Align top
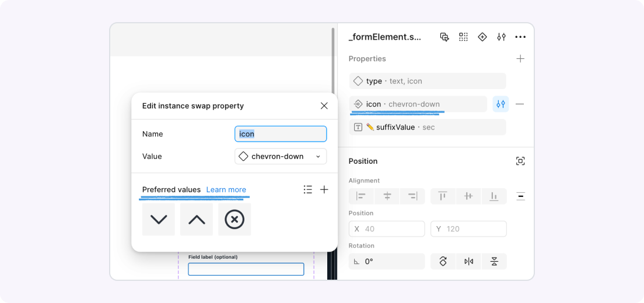 (x=443, y=196)
